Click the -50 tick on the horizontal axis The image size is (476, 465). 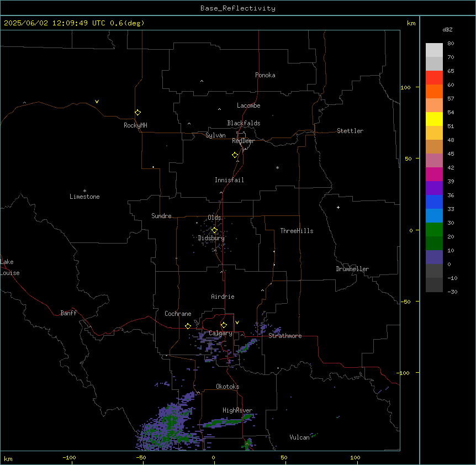141,457
